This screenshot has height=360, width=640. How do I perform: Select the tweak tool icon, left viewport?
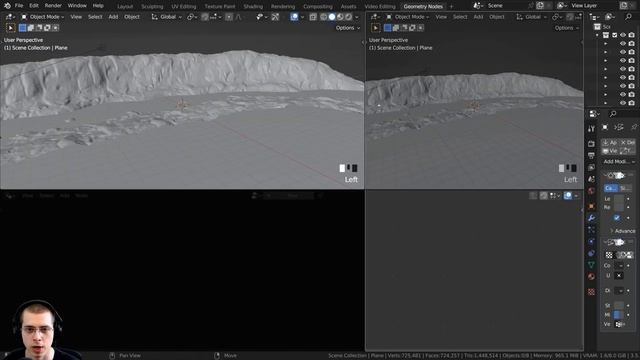[x=11, y=28]
